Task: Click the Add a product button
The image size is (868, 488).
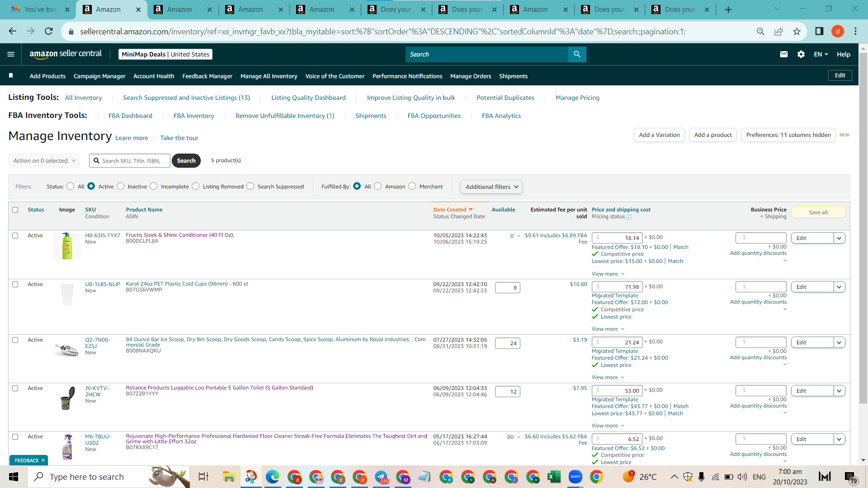Action: point(713,135)
